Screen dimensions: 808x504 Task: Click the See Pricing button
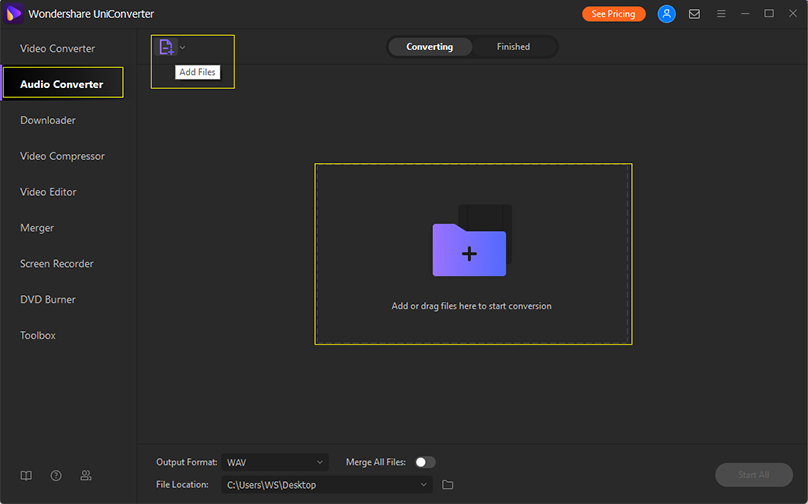[614, 14]
